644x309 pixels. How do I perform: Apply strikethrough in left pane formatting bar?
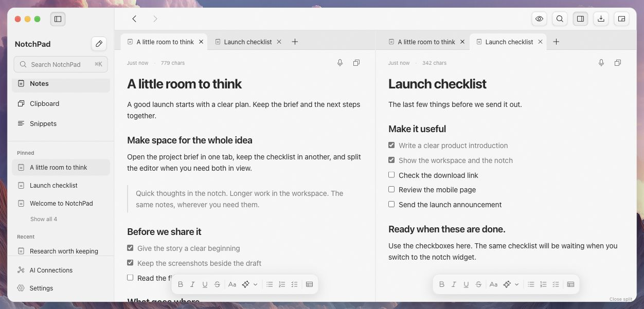217,284
